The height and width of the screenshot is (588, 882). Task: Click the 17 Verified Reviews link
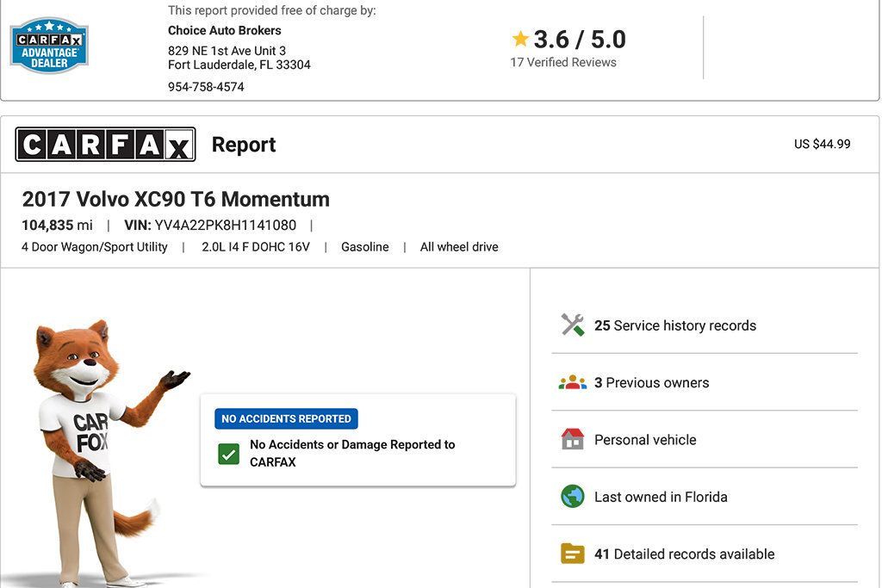pyautogui.click(x=563, y=62)
